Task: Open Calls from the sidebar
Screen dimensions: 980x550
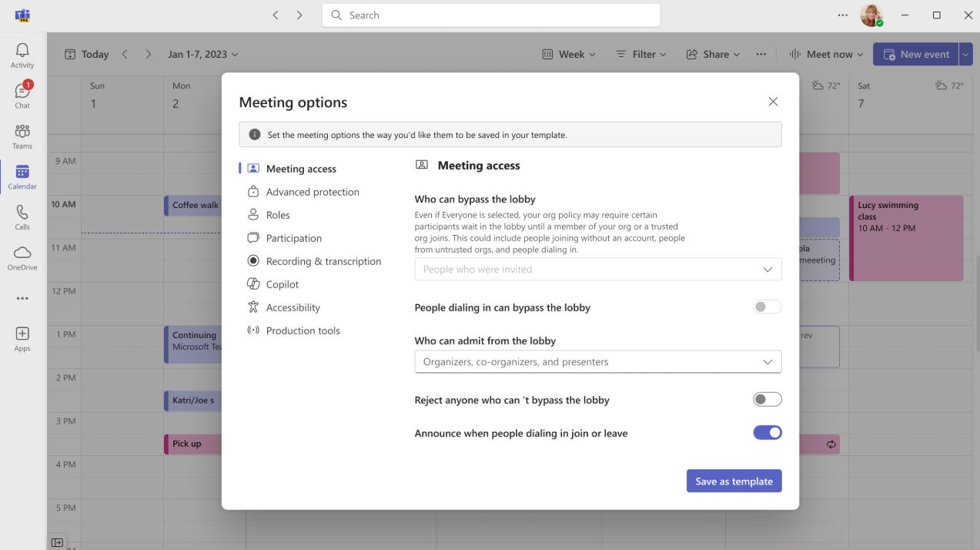Action: click(22, 217)
